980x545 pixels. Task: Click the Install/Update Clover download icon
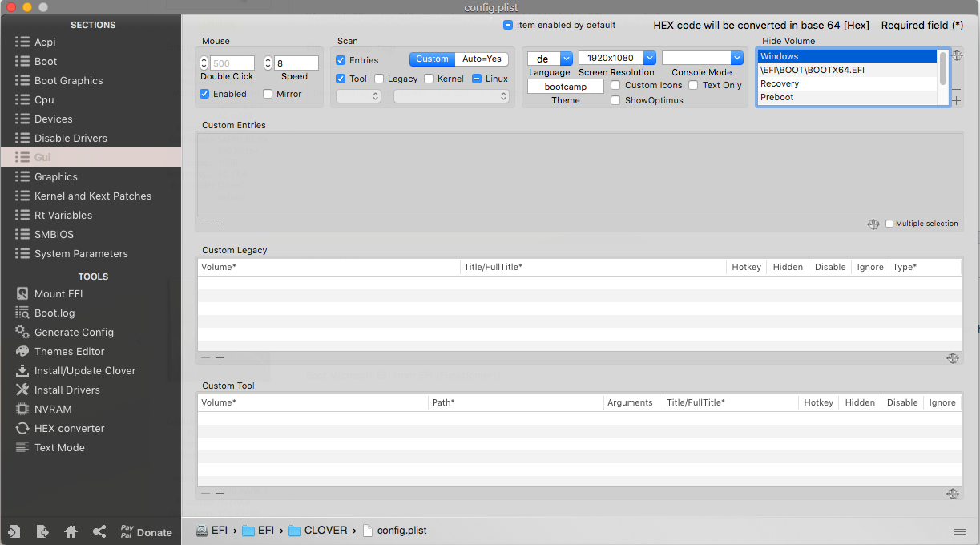[x=22, y=370]
